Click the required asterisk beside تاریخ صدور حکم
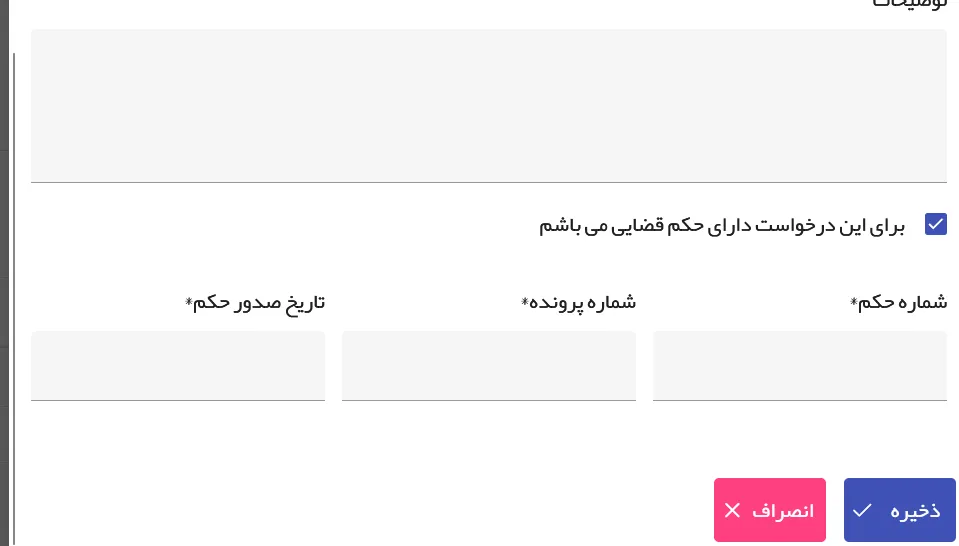The image size is (959, 546). [x=189, y=301]
